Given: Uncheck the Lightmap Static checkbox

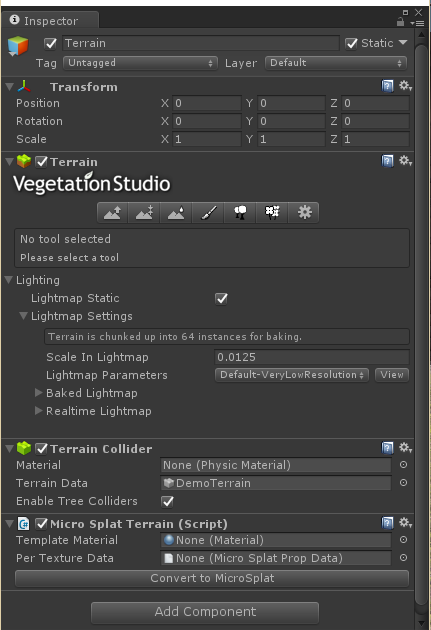Looking at the screenshot, I should click(x=221, y=299).
